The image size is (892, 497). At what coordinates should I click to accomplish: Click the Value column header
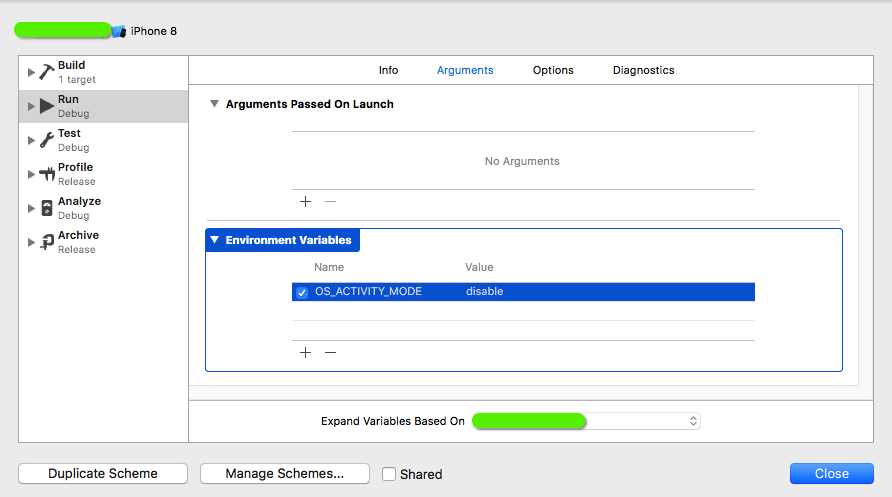click(x=479, y=267)
